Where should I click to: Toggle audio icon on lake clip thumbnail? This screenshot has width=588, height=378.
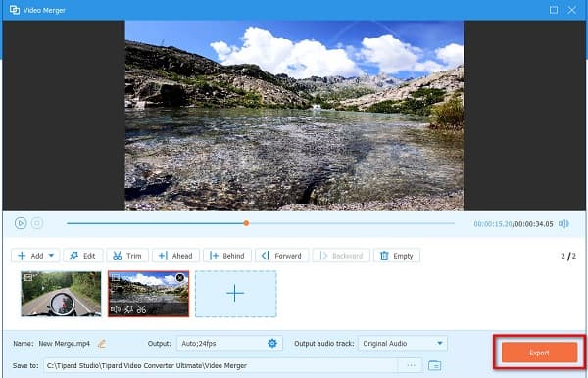click(116, 309)
